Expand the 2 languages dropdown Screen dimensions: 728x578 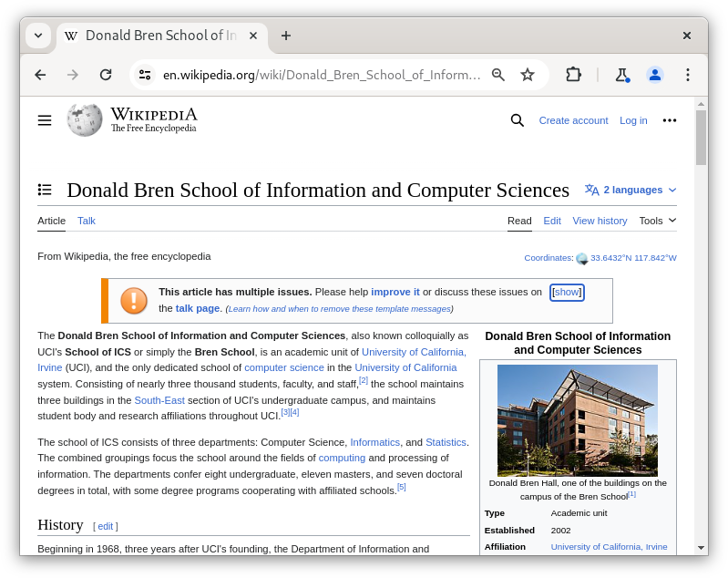coord(631,190)
